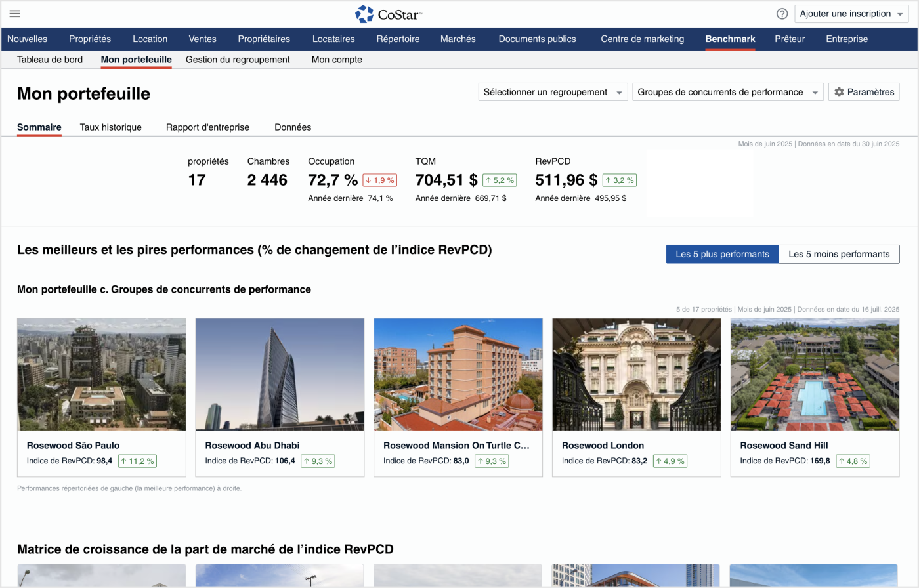The width and height of the screenshot is (919, 588).
Task: Open Sélectionner un regroupement dropdown
Action: (x=553, y=92)
